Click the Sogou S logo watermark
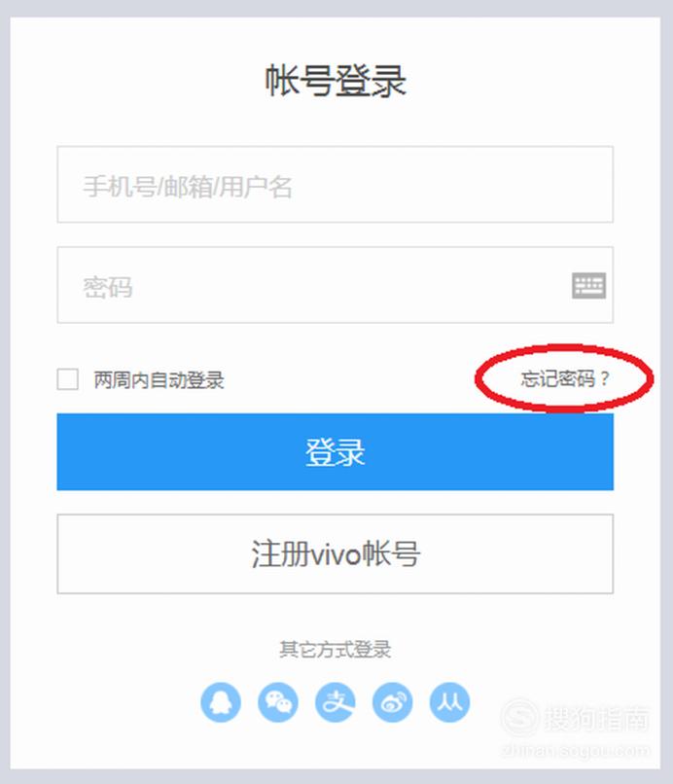 pyautogui.click(x=520, y=718)
